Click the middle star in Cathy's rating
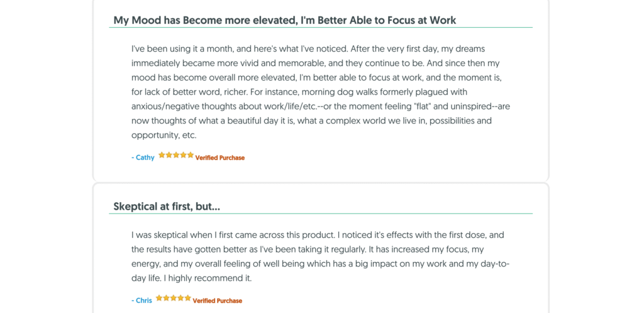Screen dimensions: 644x313 [x=176, y=155]
